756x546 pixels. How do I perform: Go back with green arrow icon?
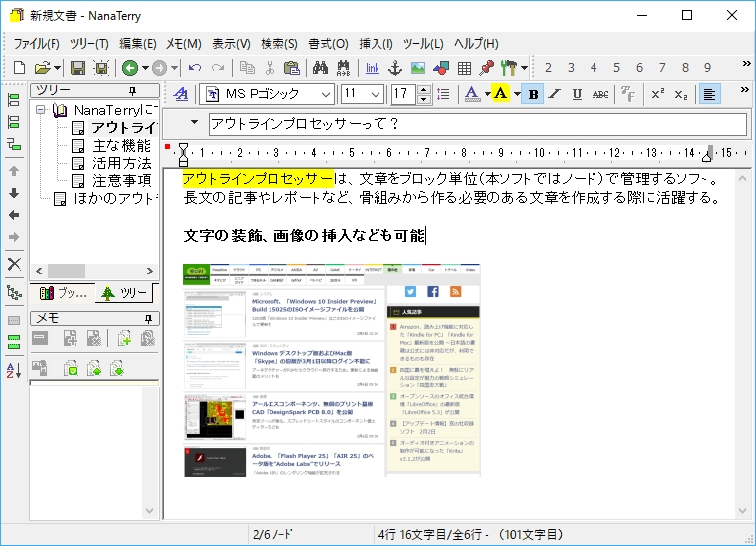(129, 68)
